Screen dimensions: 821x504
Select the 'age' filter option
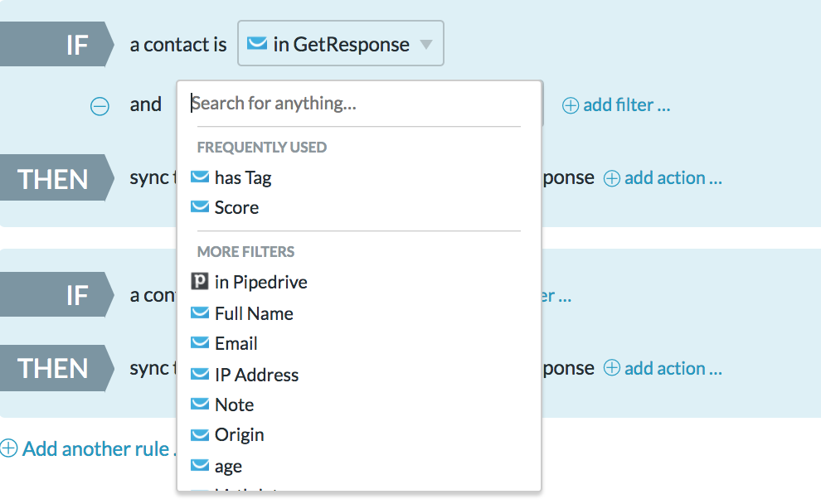(228, 466)
